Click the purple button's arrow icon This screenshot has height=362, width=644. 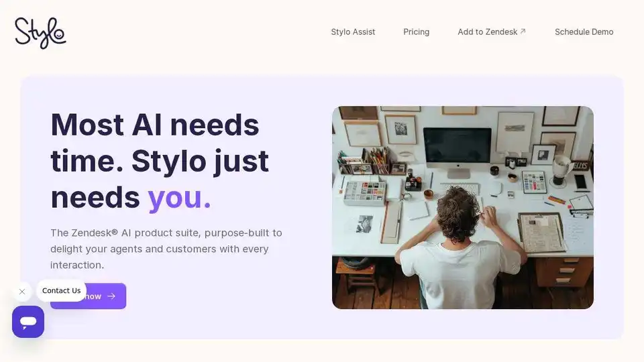[111, 296]
